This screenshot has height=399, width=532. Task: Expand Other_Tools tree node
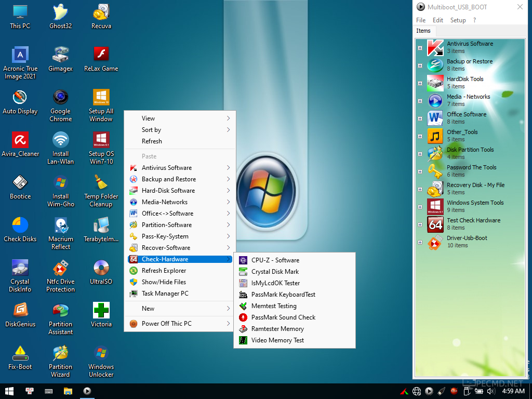[420, 136]
